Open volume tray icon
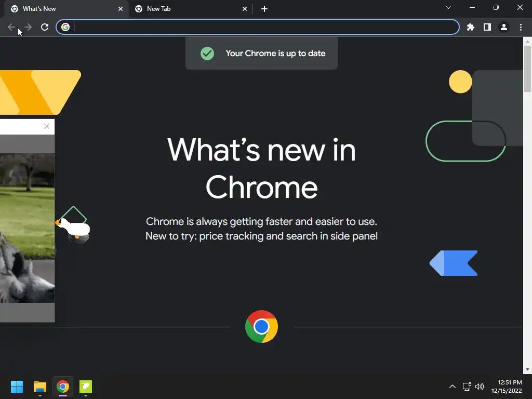 (x=480, y=387)
